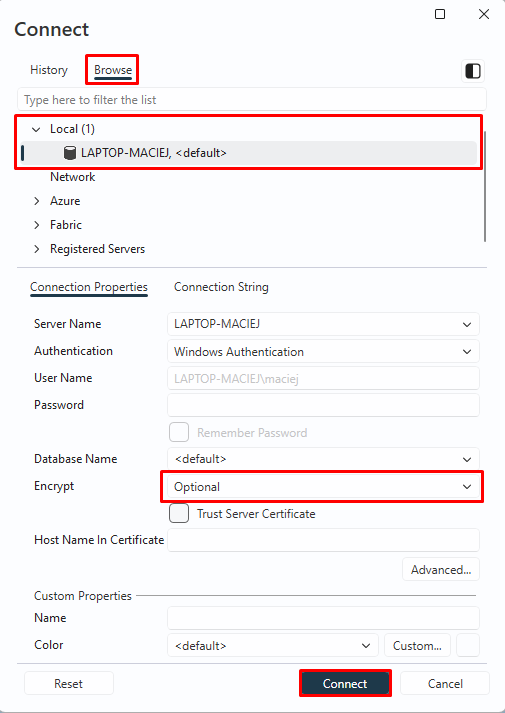Switch to the Connection String tab
Screen dimensions: 505x713
pos(221,287)
